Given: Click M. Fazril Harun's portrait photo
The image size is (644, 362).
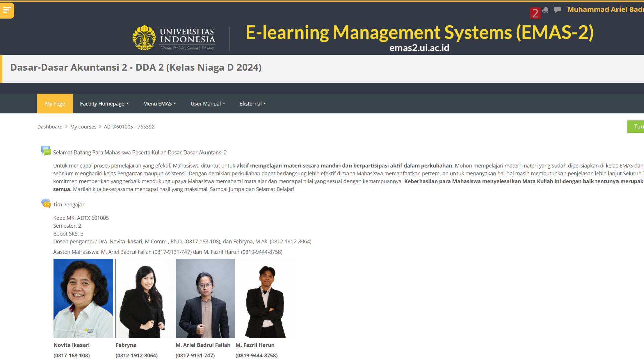Looking at the screenshot, I should click(x=265, y=298).
